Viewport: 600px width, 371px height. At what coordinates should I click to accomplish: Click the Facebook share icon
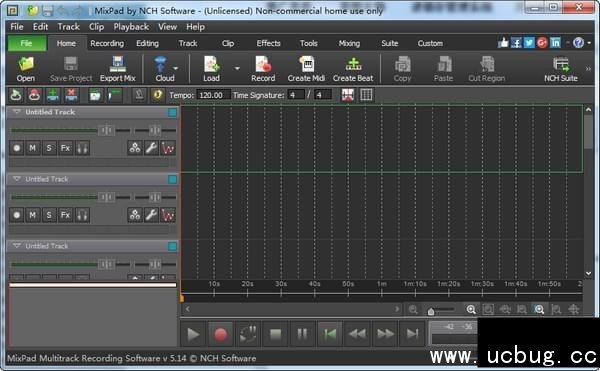516,43
